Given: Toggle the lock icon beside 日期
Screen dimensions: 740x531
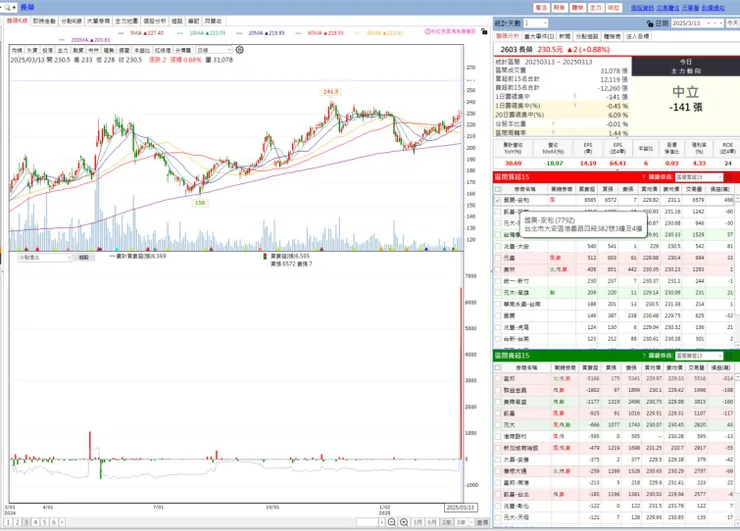Looking at the screenshot, I should point(650,23).
